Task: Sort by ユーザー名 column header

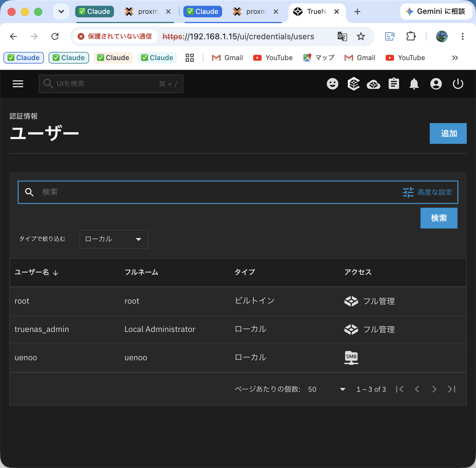Action: pos(36,272)
